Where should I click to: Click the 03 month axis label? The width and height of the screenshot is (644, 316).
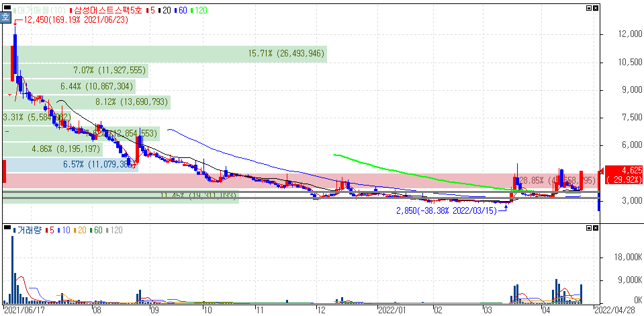pyautogui.click(x=488, y=309)
